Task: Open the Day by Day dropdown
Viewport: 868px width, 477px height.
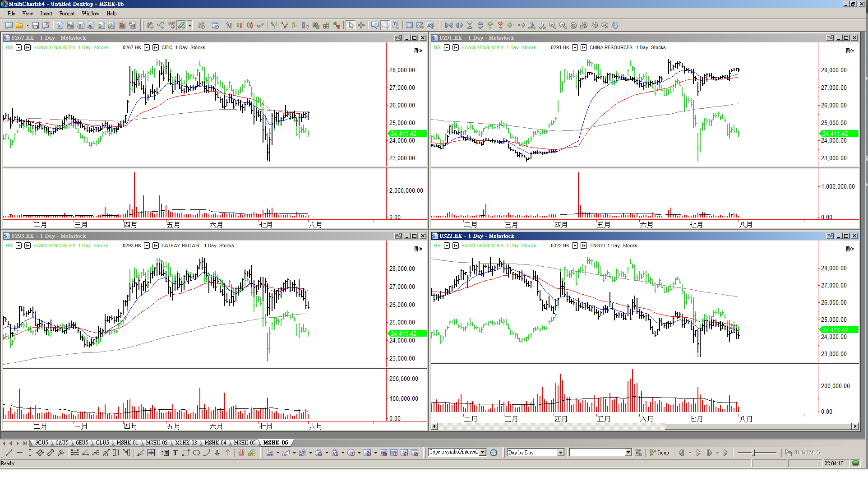Action: click(561, 453)
